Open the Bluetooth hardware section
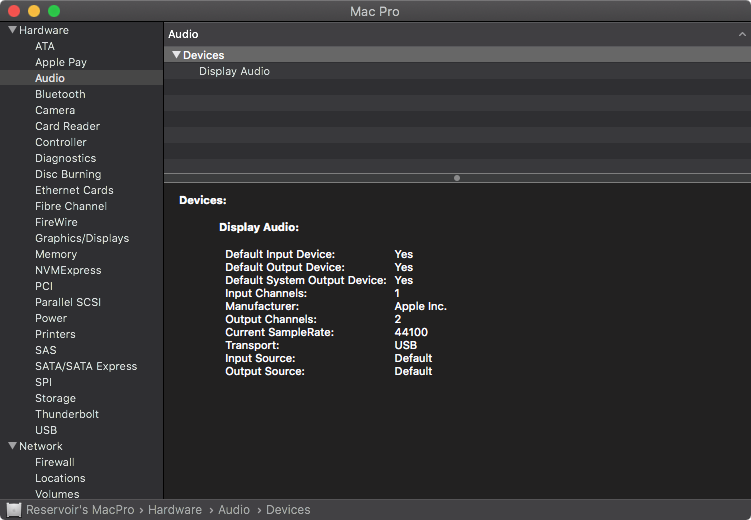The image size is (751, 520). 60,94
